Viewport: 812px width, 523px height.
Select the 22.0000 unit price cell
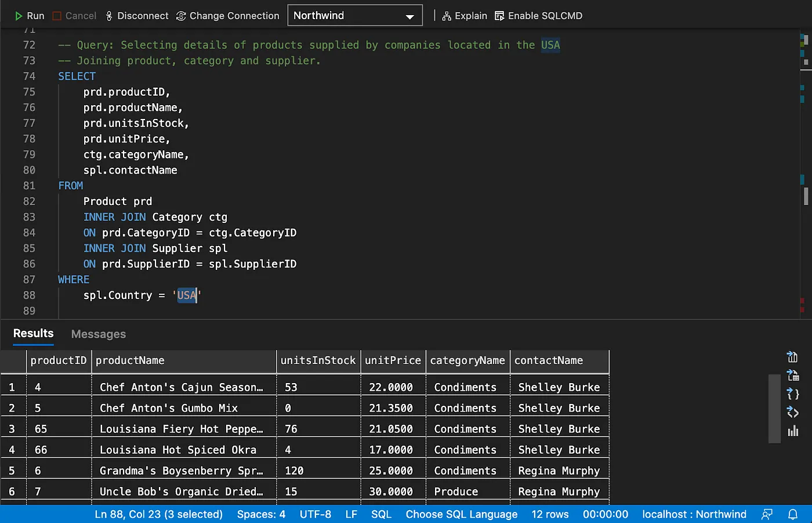coord(393,387)
